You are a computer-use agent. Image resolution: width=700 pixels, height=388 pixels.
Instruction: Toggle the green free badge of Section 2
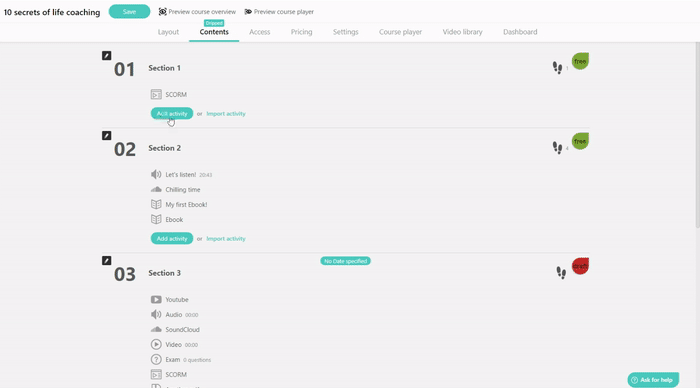coord(580,141)
